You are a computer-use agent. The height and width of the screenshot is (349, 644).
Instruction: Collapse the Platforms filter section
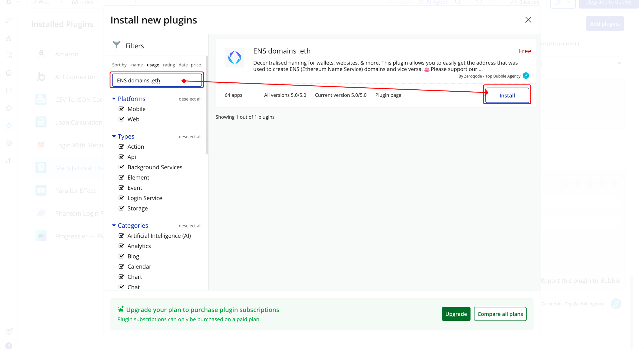114,99
